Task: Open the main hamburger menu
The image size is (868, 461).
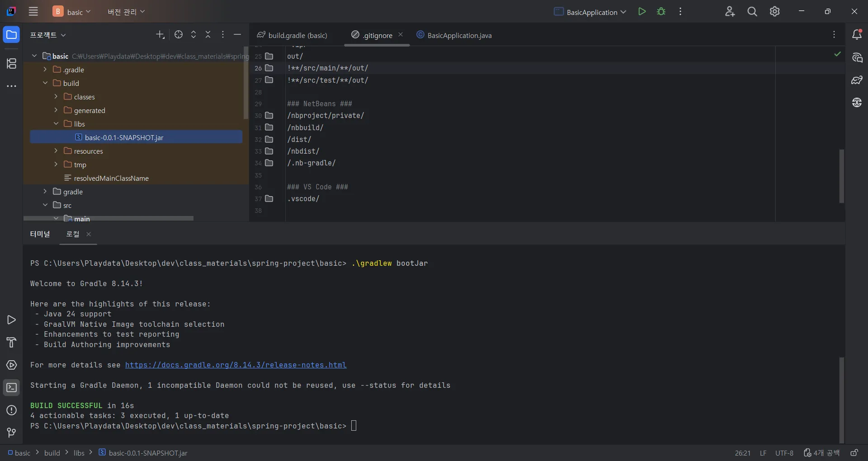Action: click(x=33, y=12)
